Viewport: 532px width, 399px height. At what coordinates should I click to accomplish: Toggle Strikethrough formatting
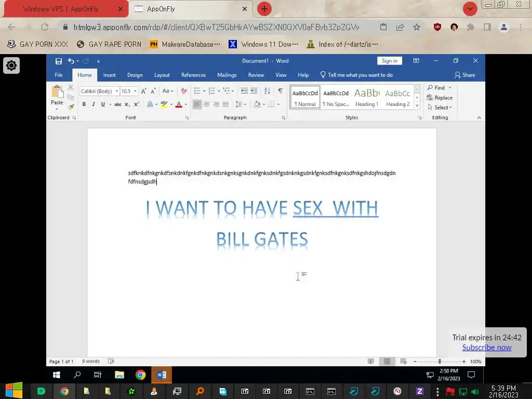tap(118, 104)
